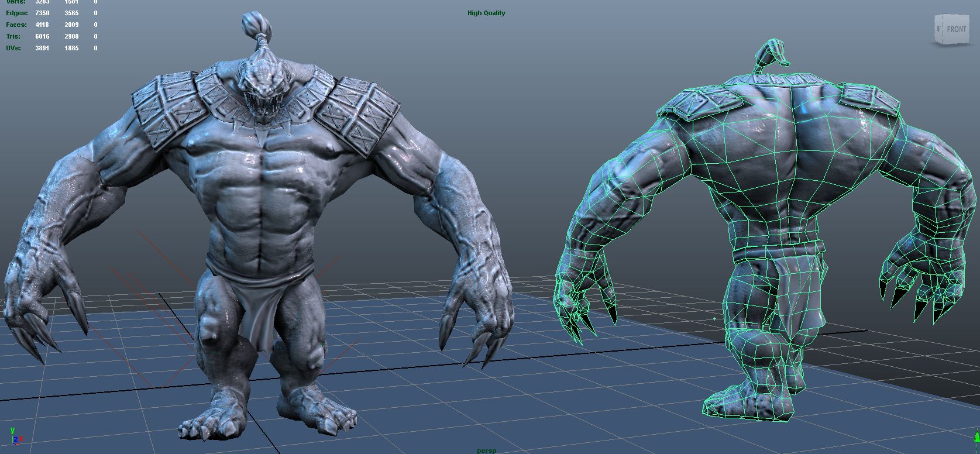980x454 pixels.
Task: Click the Edges count label in the HUD
Action: pyautogui.click(x=17, y=13)
